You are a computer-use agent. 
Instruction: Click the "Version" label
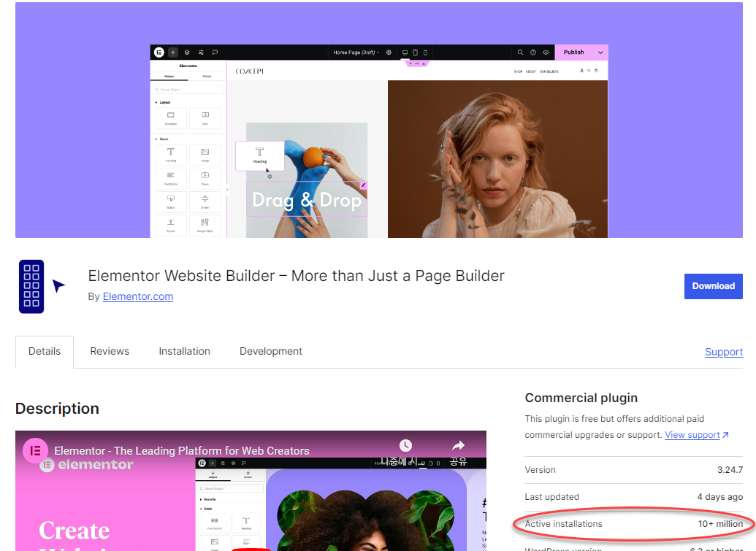click(540, 469)
